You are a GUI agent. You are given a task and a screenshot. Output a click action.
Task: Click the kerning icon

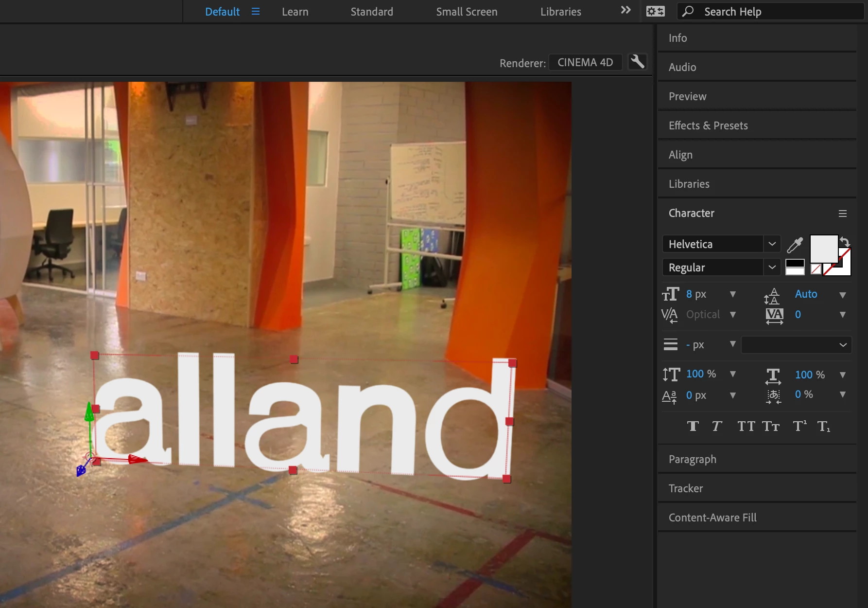(670, 315)
